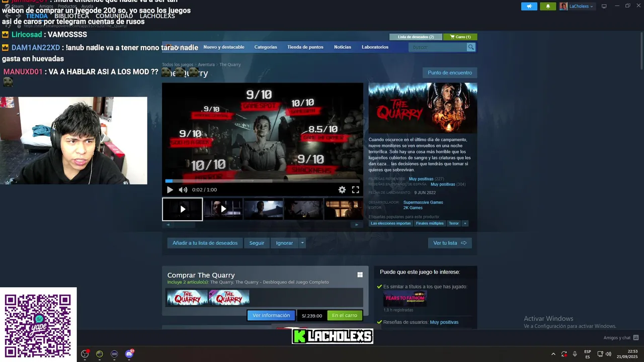Open Tienda de puntos tab
This screenshot has width=644, height=362.
(x=305, y=47)
